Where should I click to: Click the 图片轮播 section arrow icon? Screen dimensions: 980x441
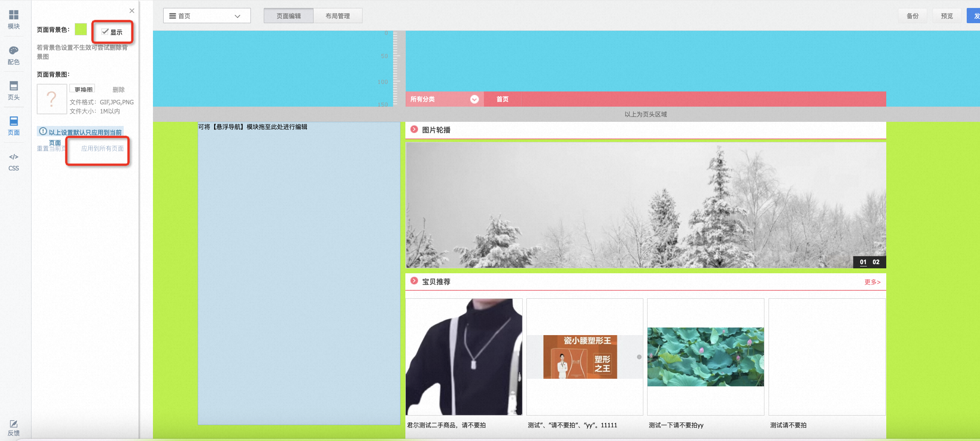tap(414, 129)
